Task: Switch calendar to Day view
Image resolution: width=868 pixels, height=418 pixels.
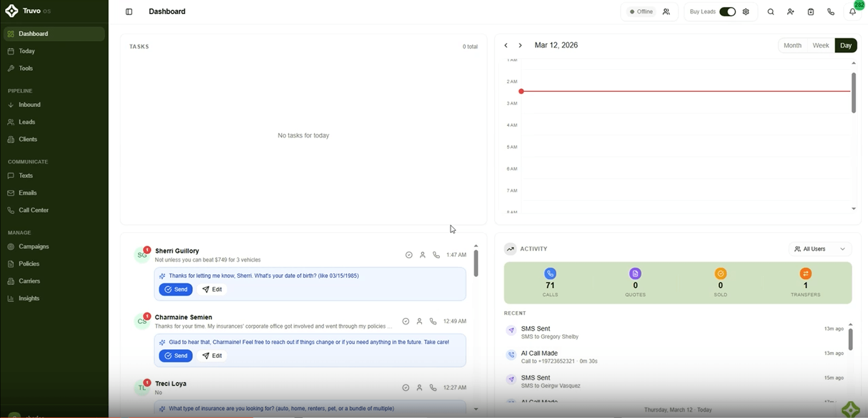Action: tap(846, 45)
